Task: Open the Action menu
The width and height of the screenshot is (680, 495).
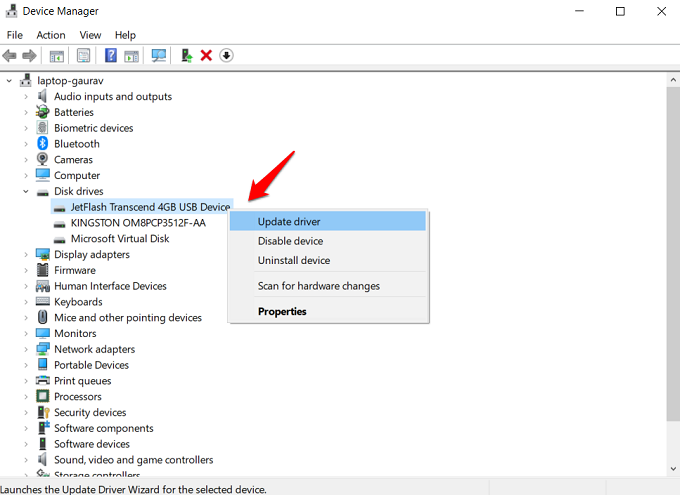Action: 51,35
